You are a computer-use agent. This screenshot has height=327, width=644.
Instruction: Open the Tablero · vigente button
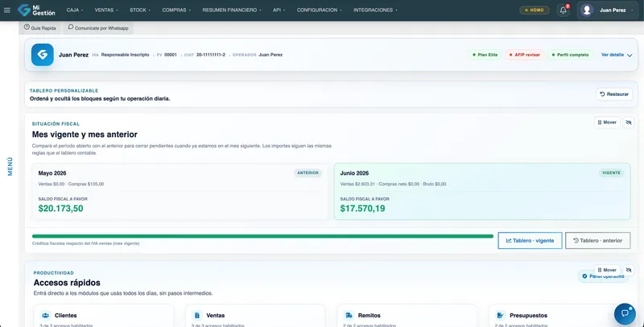530,240
